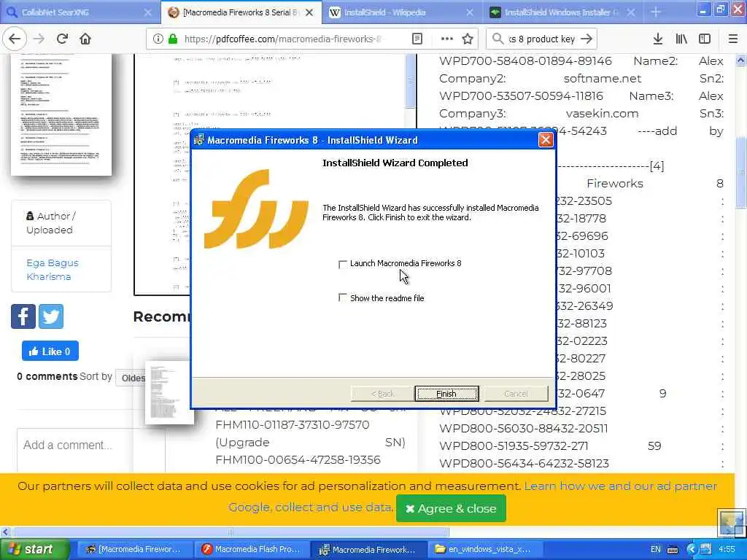The image size is (747, 560).
Task: Open Ega Bagus Kharisma author link
Action: point(53,270)
